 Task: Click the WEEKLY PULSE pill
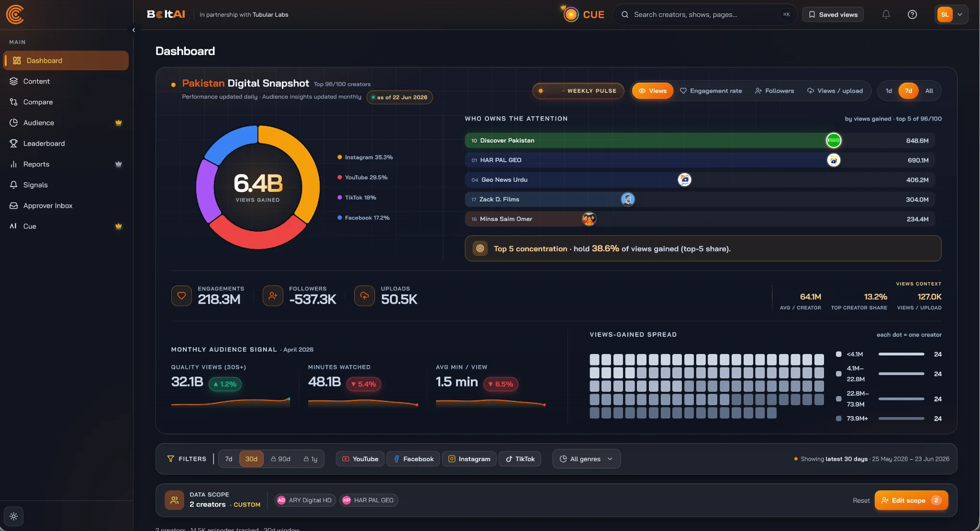[578, 91]
